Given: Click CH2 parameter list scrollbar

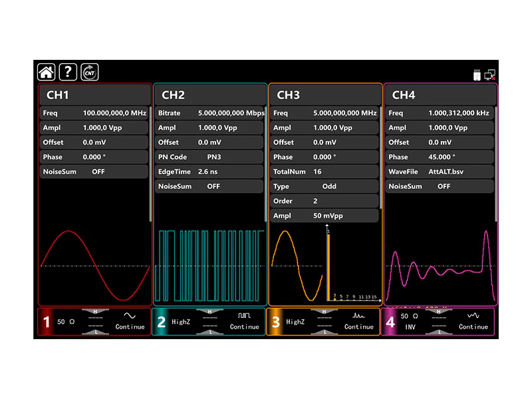Looking at the screenshot, I should coord(265,164).
